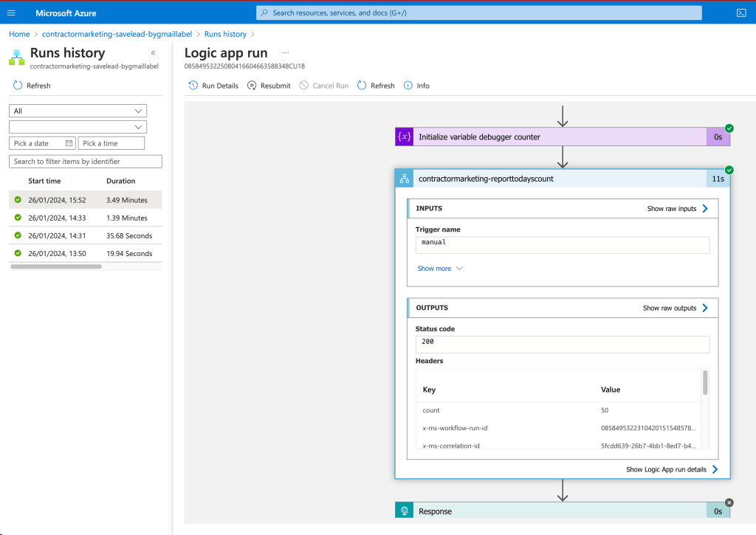Click the chevron next to Show Logic App run details
The width and height of the screenshot is (756, 535).
[x=715, y=469]
